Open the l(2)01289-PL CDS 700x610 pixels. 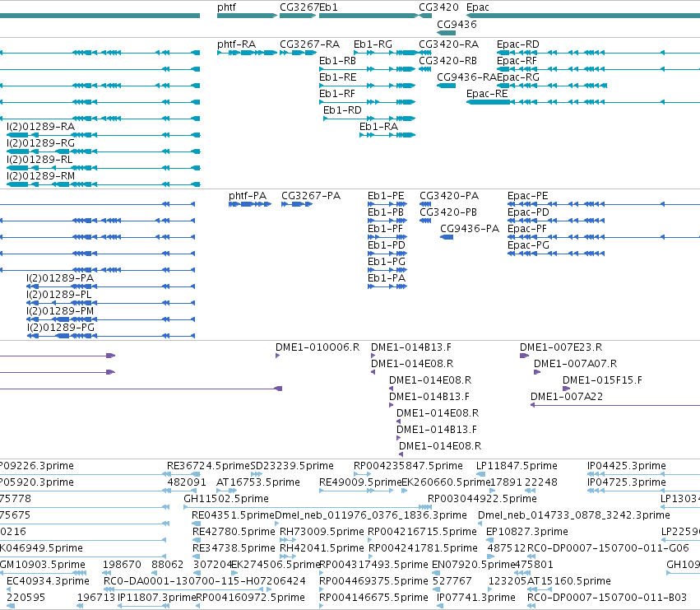pos(111,303)
